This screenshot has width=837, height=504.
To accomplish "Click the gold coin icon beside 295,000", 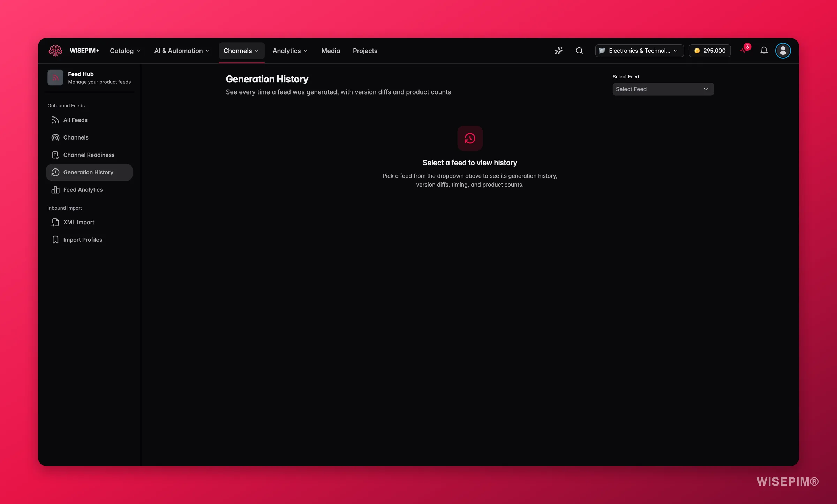I will point(697,51).
